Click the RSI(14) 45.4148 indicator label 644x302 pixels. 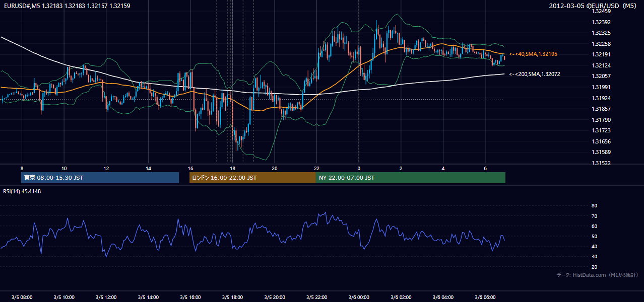22,191
